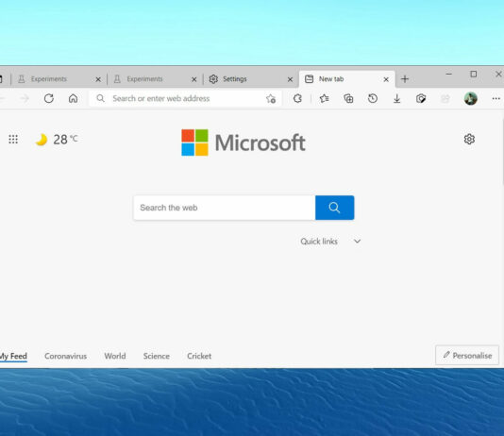The width and height of the screenshot is (504, 436).
Task: Click the page vertical scrollbar
Action: pos(502,151)
